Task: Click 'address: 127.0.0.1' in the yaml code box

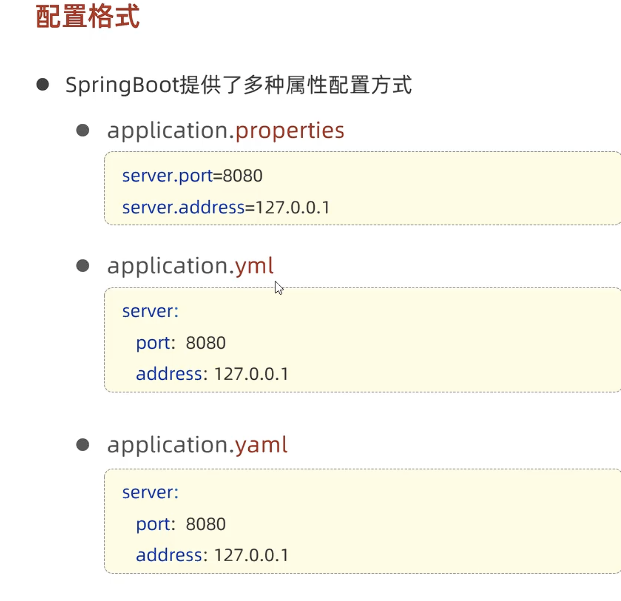Action: tap(212, 555)
